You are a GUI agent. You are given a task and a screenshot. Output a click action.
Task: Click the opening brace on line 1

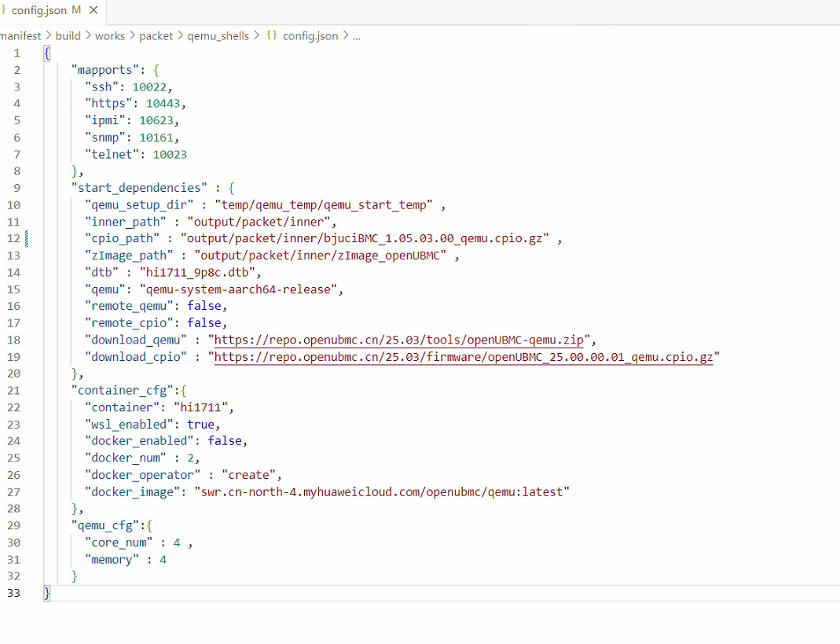pos(47,53)
